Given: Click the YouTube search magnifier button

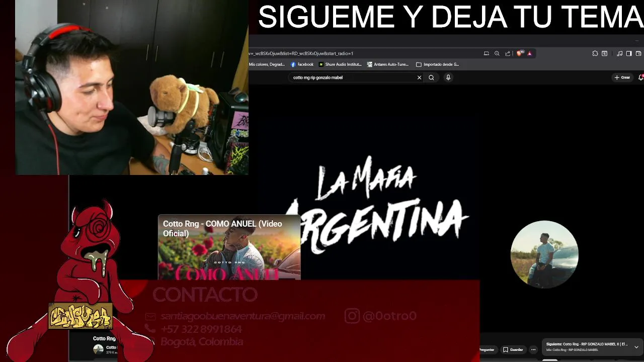Looking at the screenshot, I should [x=431, y=77].
